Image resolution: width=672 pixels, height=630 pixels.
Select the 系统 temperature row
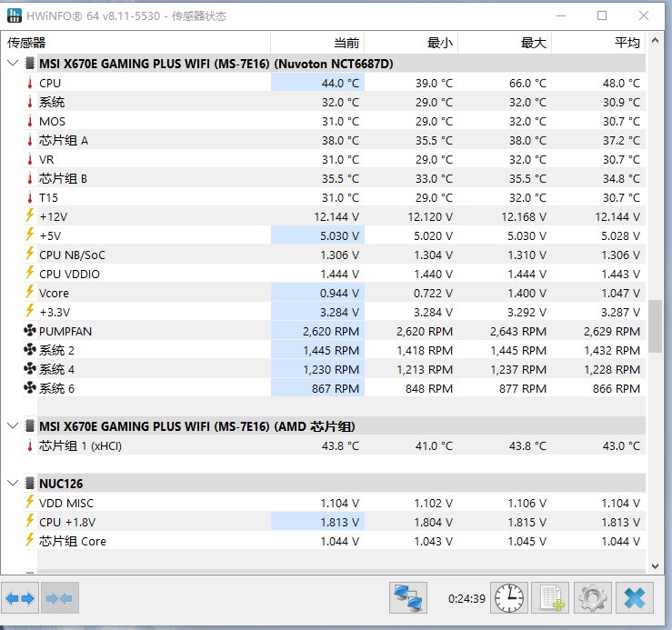click(334, 102)
